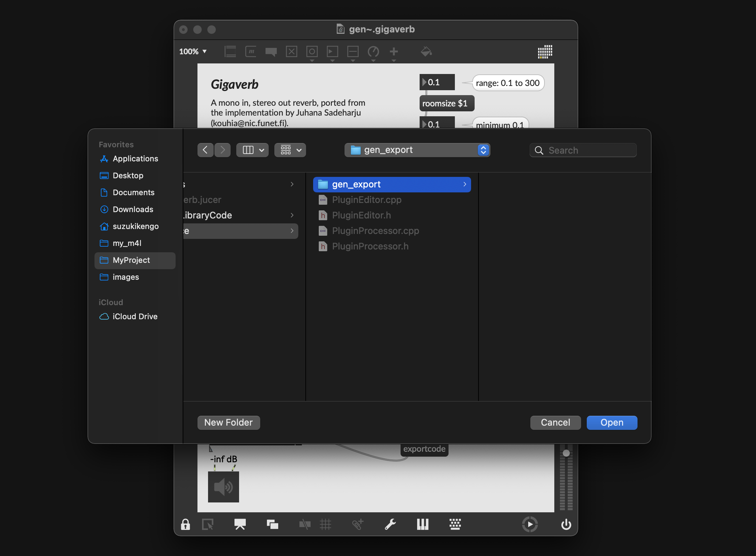Open the piano keys icon

coord(422,524)
